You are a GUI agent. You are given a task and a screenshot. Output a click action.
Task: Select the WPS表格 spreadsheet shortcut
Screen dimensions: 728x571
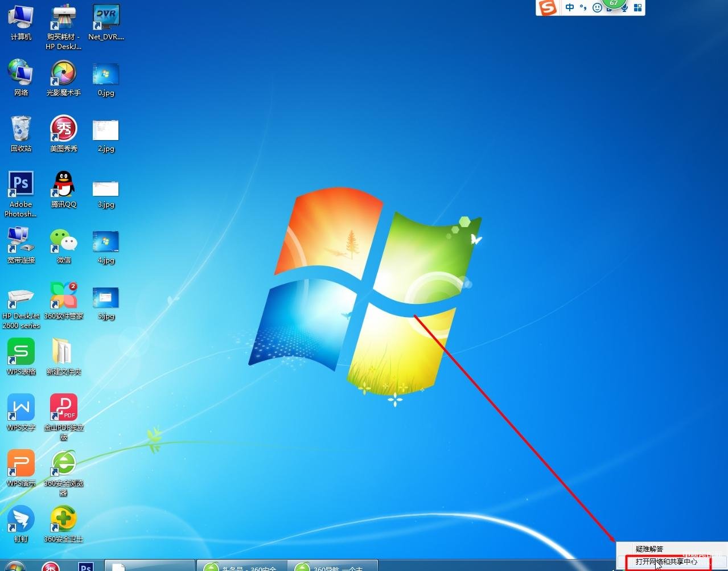[x=21, y=357]
